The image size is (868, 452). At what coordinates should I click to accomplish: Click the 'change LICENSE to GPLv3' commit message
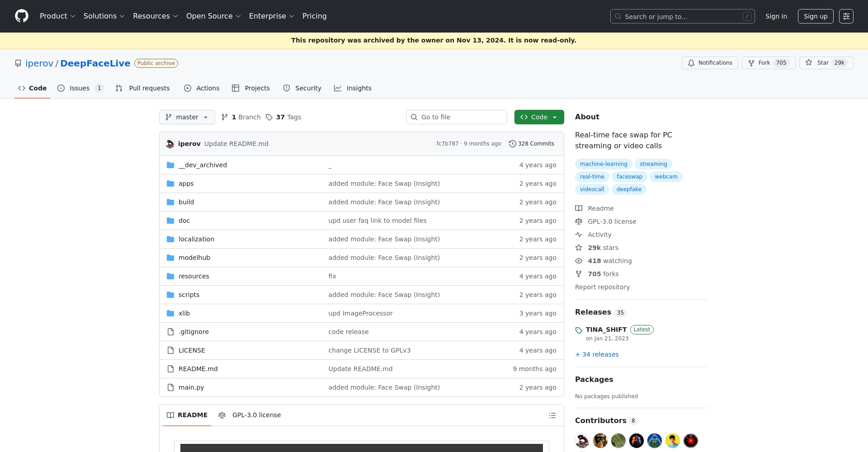pyautogui.click(x=369, y=350)
